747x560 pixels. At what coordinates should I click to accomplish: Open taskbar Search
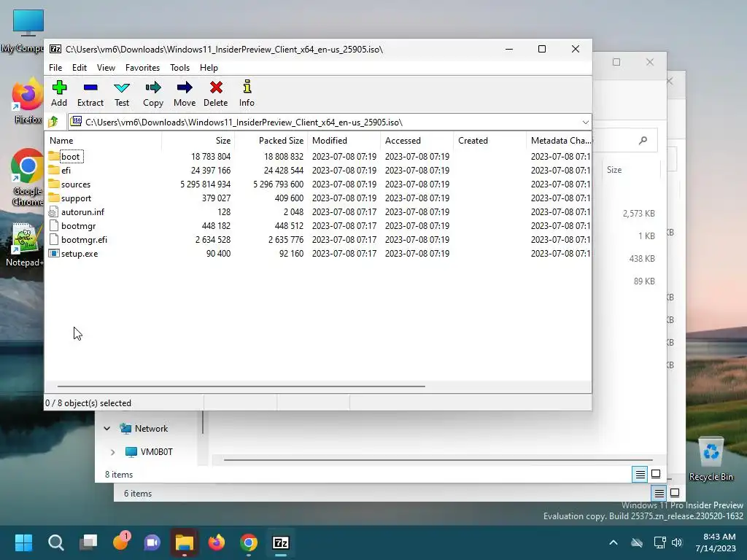point(55,542)
